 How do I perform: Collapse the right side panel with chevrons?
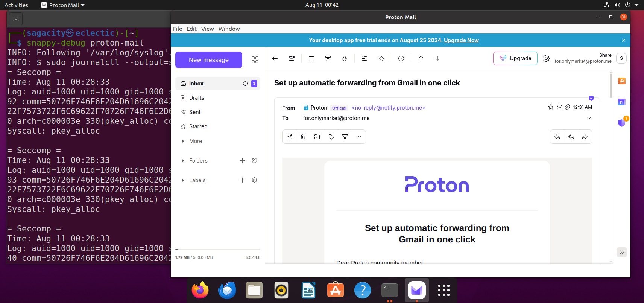point(622,252)
